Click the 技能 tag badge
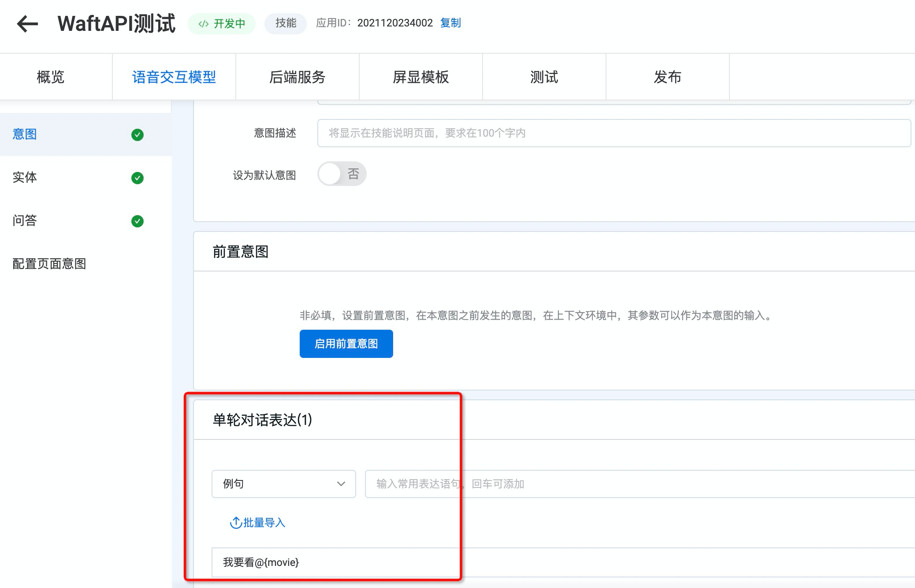Image resolution: width=915 pixels, height=588 pixels. (x=286, y=23)
